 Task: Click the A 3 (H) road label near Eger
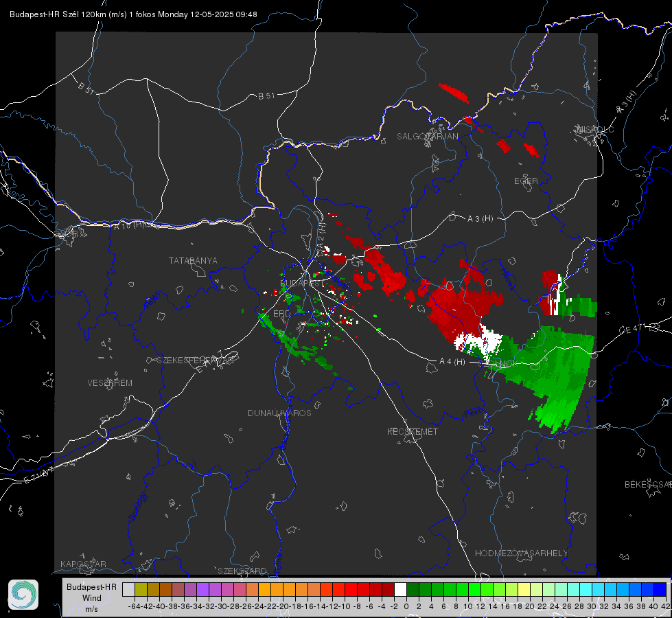[480, 219]
